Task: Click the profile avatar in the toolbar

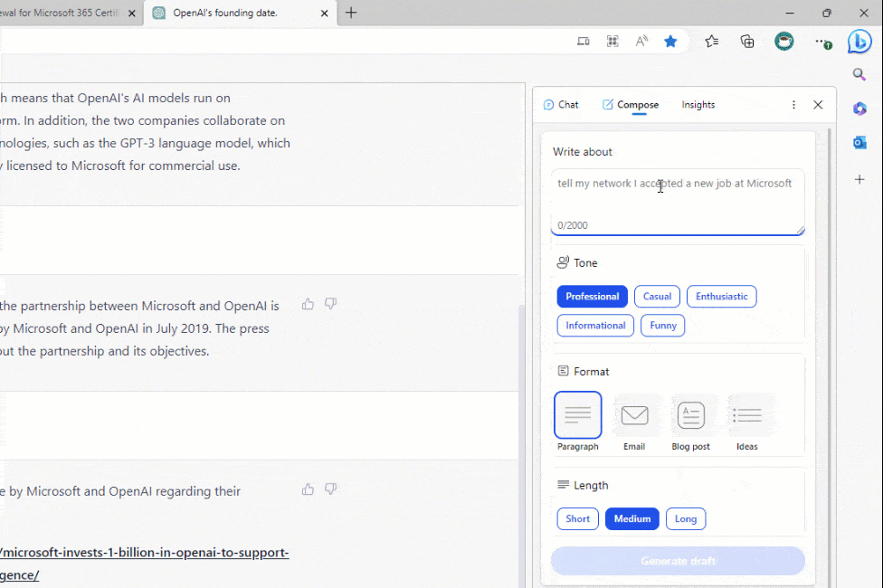Action: pyautogui.click(x=783, y=41)
